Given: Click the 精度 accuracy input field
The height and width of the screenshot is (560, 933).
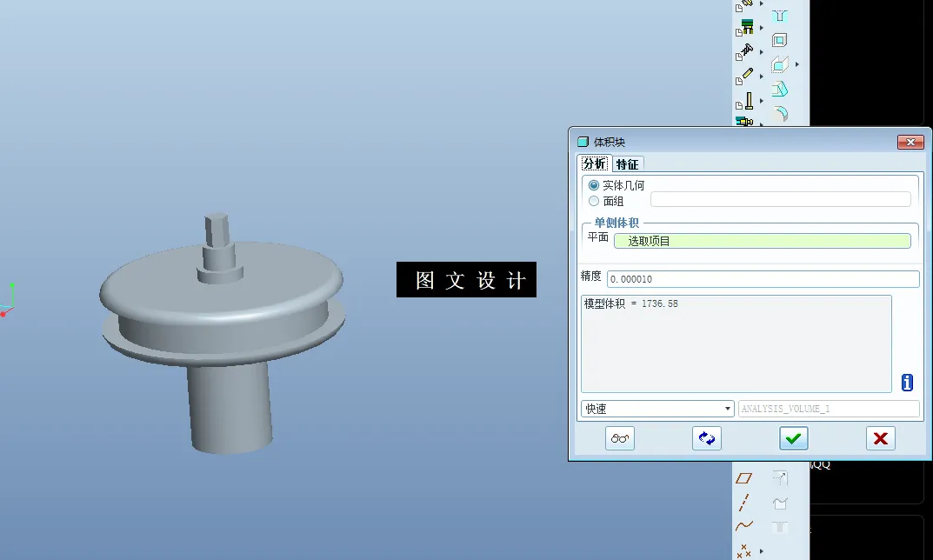Looking at the screenshot, I should click(763, 278).
